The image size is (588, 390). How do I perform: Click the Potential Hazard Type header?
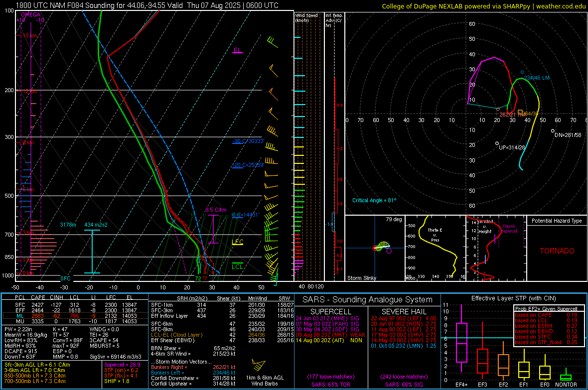point(557,221)
